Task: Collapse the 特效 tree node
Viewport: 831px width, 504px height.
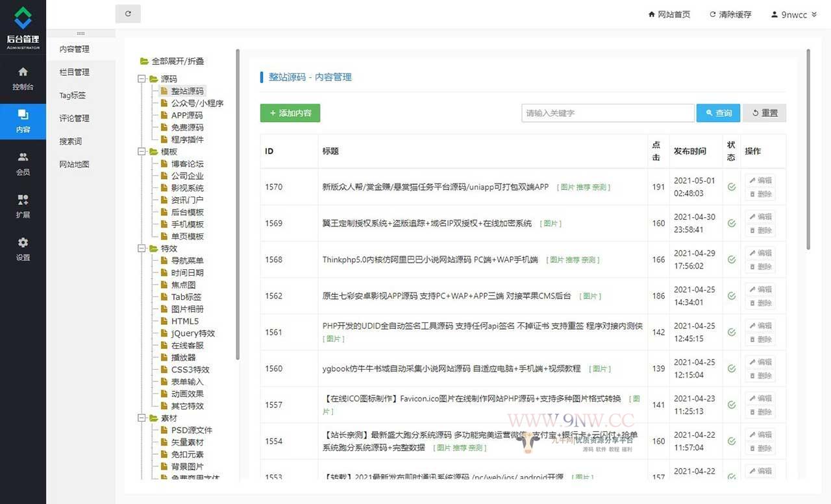Action: (142, 248)
